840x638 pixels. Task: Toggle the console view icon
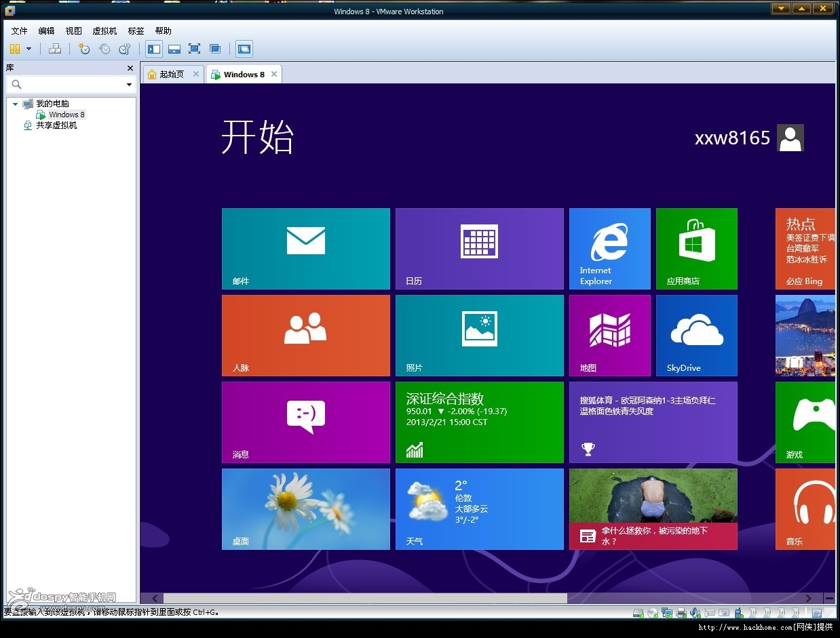coord(244,49)
